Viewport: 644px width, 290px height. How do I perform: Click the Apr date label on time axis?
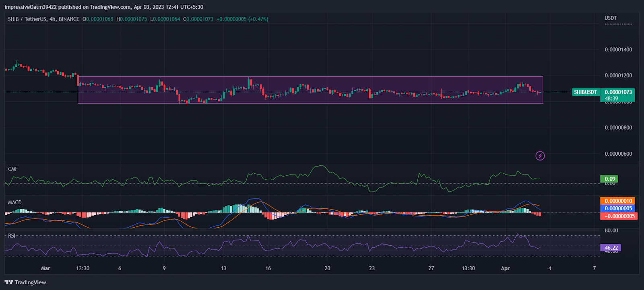tap(505, 268)
